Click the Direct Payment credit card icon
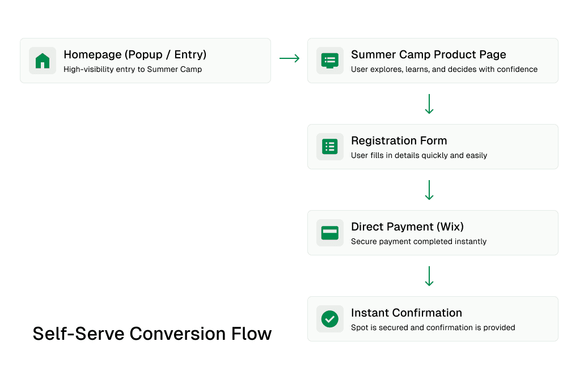588x367 pixels. [x=329, y=233]
